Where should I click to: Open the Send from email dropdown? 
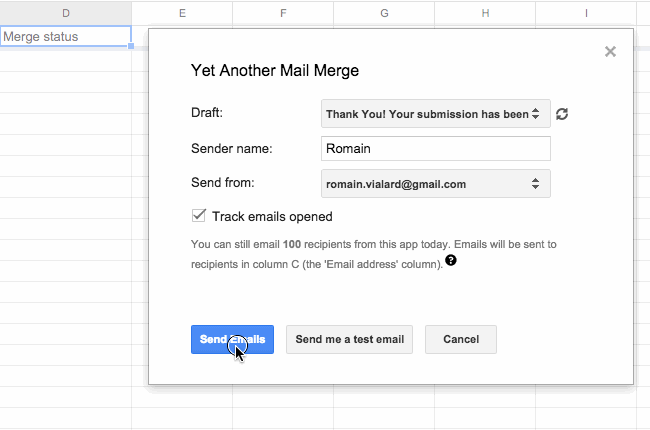(436, 183)
